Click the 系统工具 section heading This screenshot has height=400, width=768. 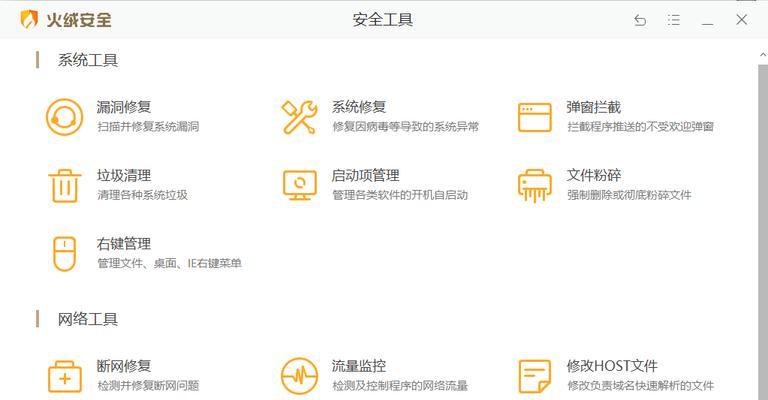(88, 60)
